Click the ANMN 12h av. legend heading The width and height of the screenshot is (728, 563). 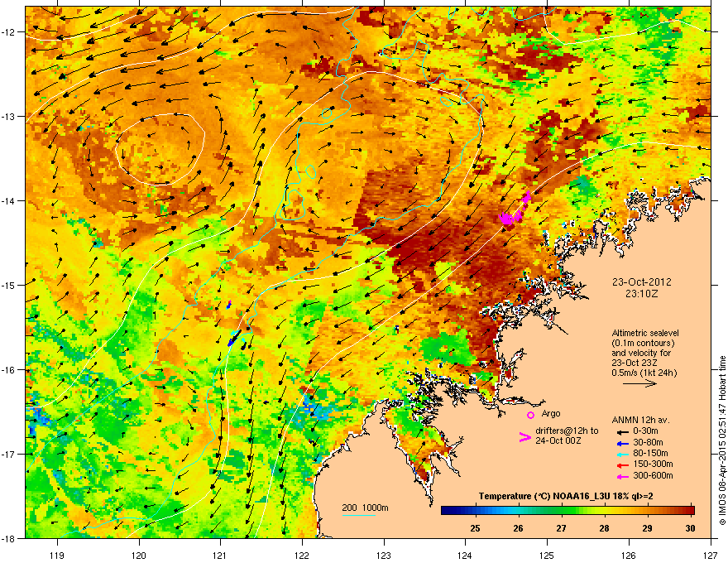click(640, 420)
